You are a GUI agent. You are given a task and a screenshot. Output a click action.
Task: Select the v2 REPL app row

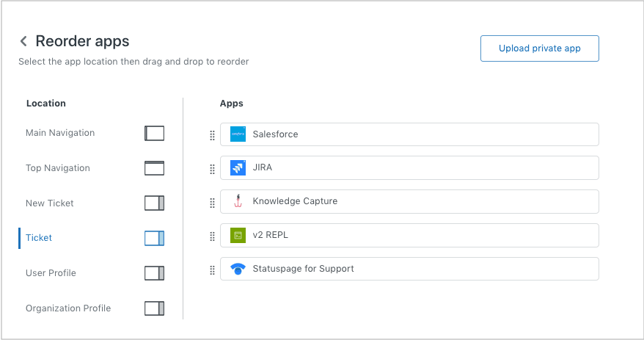tap(409, 235)
